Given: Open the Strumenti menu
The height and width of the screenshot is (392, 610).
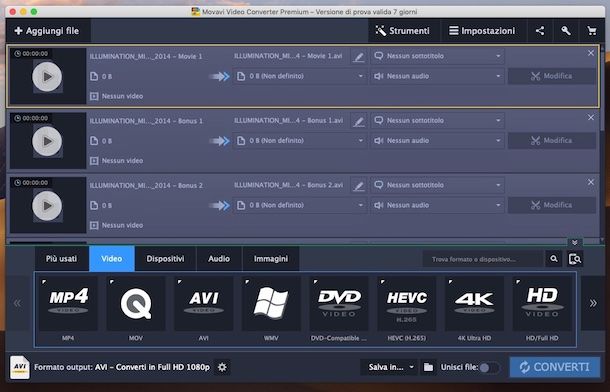Looking at the screenshot, I should click(403, 31).
